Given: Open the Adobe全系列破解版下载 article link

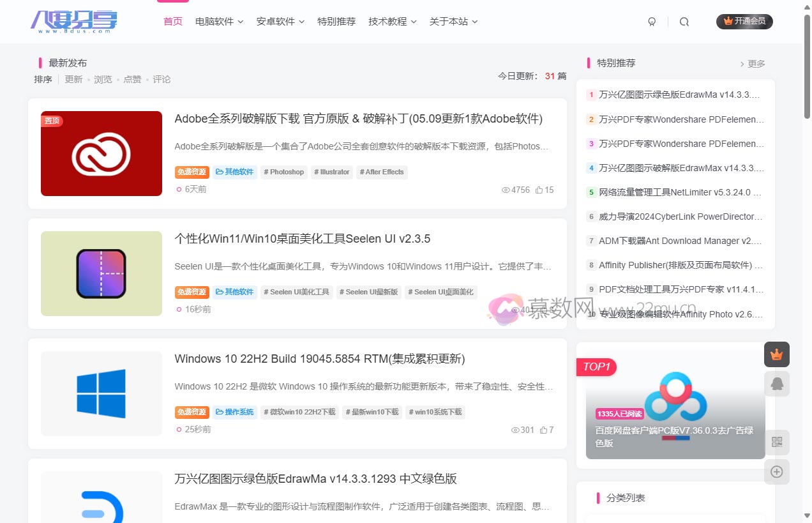Looking at the screenshot, I should (x=358, y=119).
